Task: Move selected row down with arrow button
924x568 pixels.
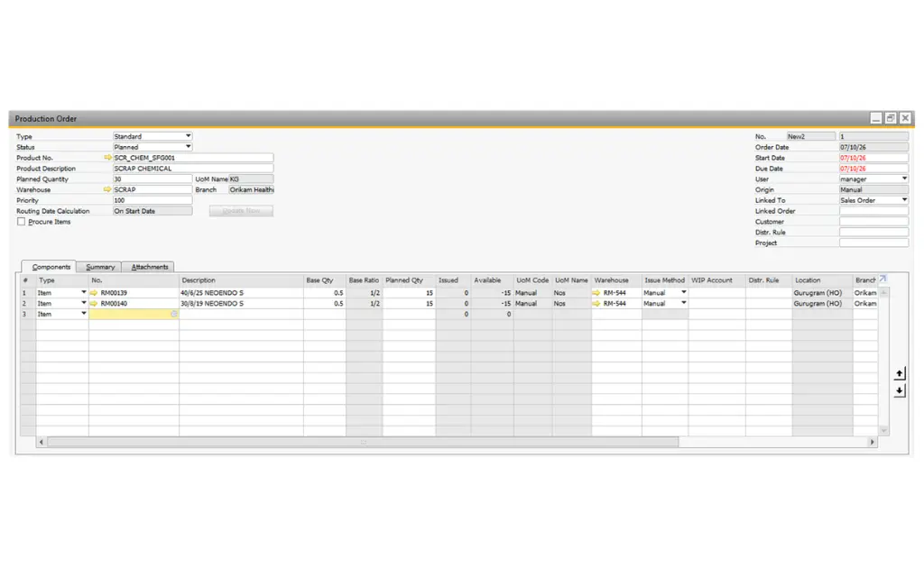Action: [900, 390]
